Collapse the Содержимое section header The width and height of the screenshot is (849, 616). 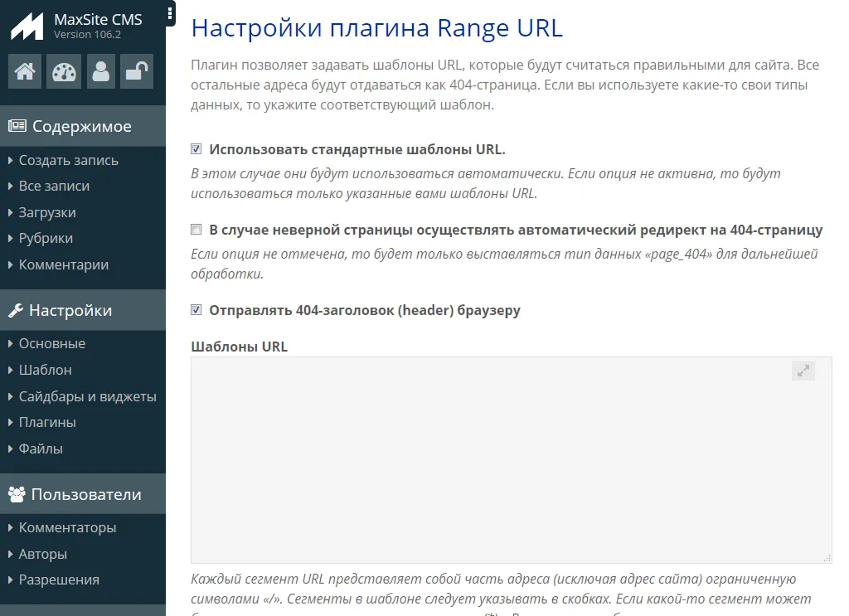click(82, 127)
